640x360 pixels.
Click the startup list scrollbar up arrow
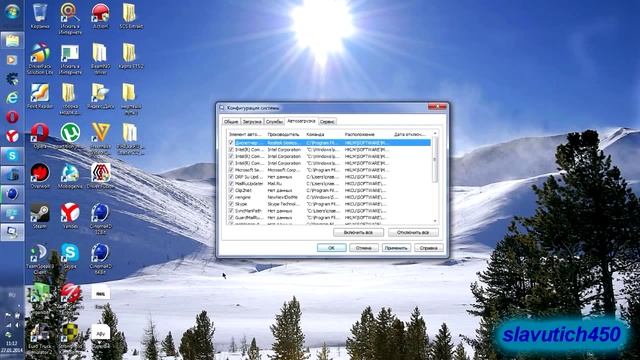point(435,133)
